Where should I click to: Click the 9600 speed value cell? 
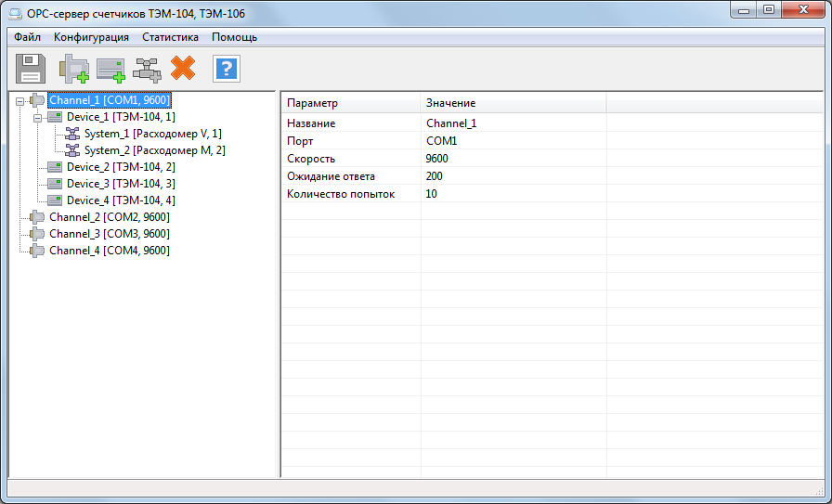[x=513, y=159]
